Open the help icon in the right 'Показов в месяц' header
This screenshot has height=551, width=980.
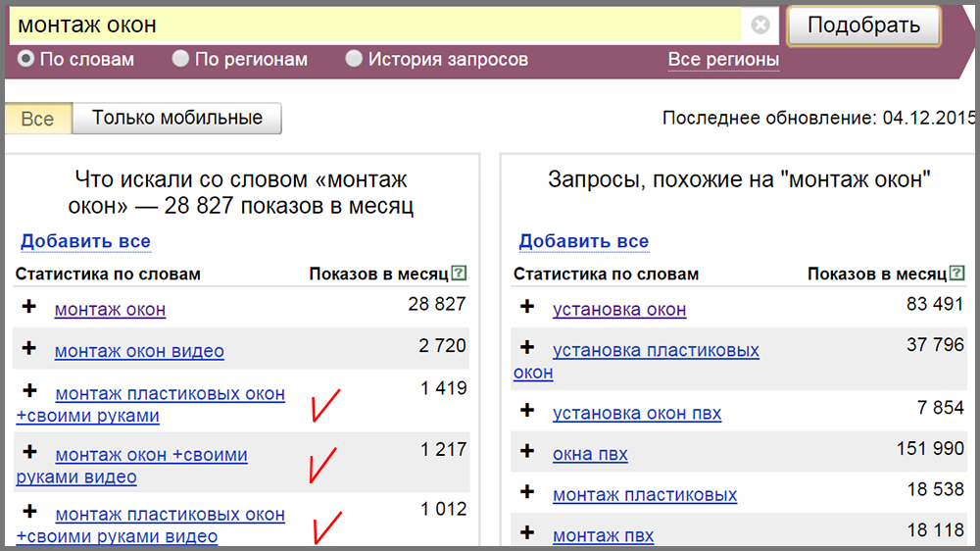coord(956,274)
